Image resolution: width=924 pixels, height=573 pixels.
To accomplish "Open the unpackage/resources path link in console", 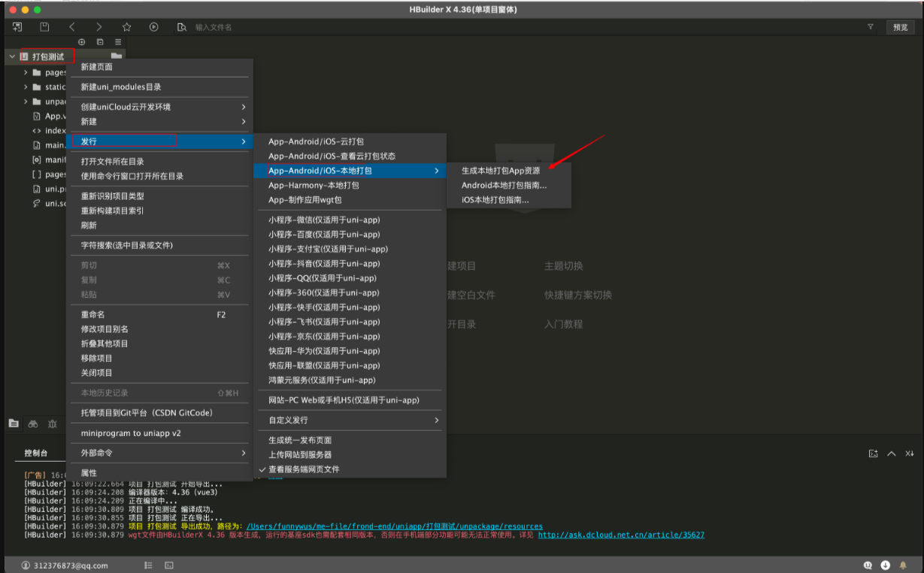I will [x=394, y=526].
